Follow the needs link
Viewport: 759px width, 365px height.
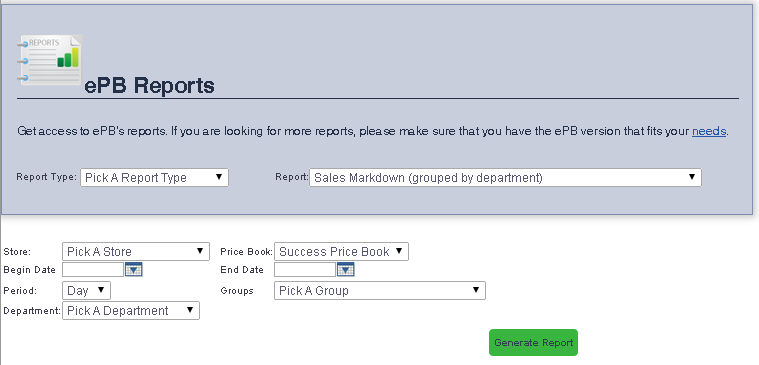[x=709, y=131]
